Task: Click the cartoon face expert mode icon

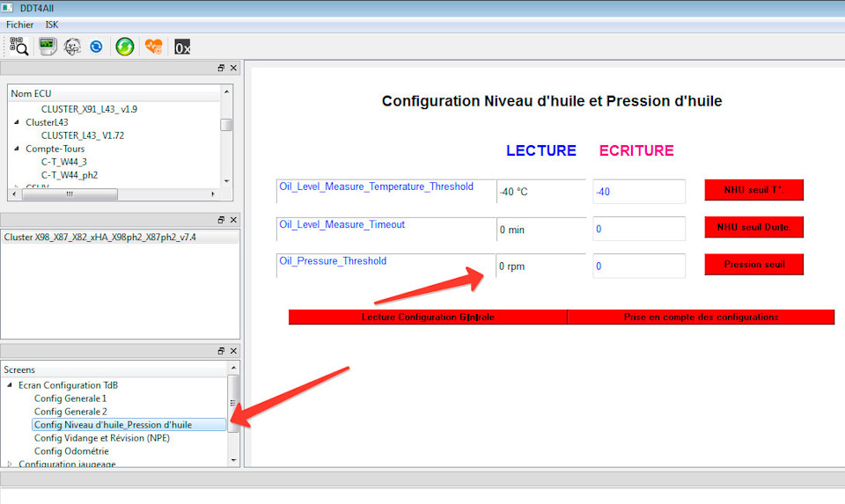Action: (x=73, y=47)
